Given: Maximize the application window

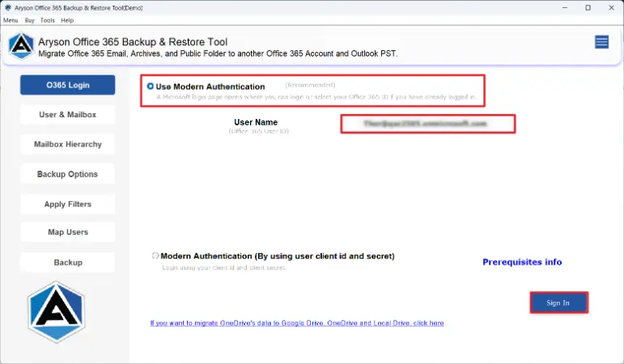Looking at the screenshot, I should (x=588, y=7).
